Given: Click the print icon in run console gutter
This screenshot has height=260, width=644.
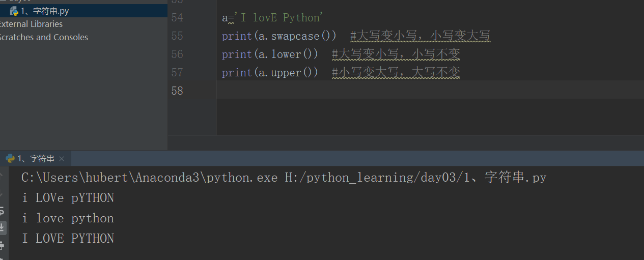Looking at the screenshot, I should pos(2,246).
